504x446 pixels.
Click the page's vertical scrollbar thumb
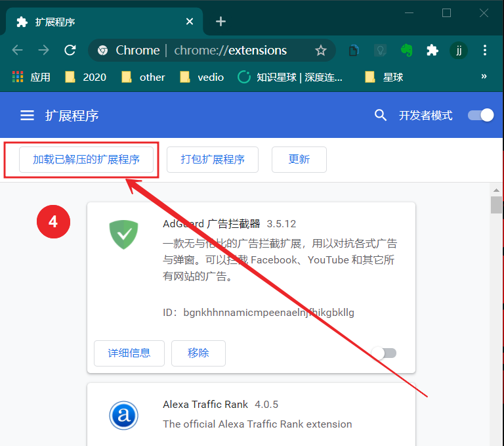coord(496,205)
